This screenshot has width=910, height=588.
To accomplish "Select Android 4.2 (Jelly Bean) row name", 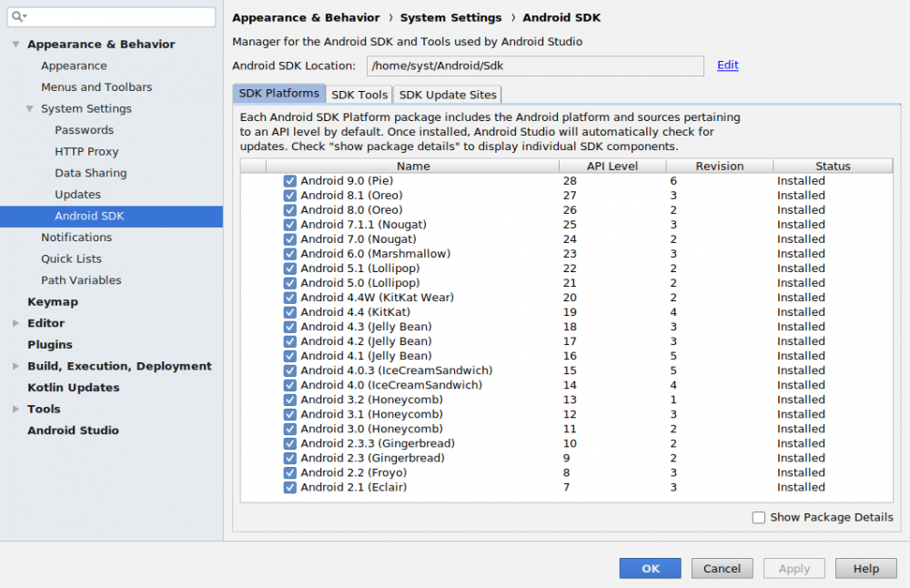I will [366, 341].
